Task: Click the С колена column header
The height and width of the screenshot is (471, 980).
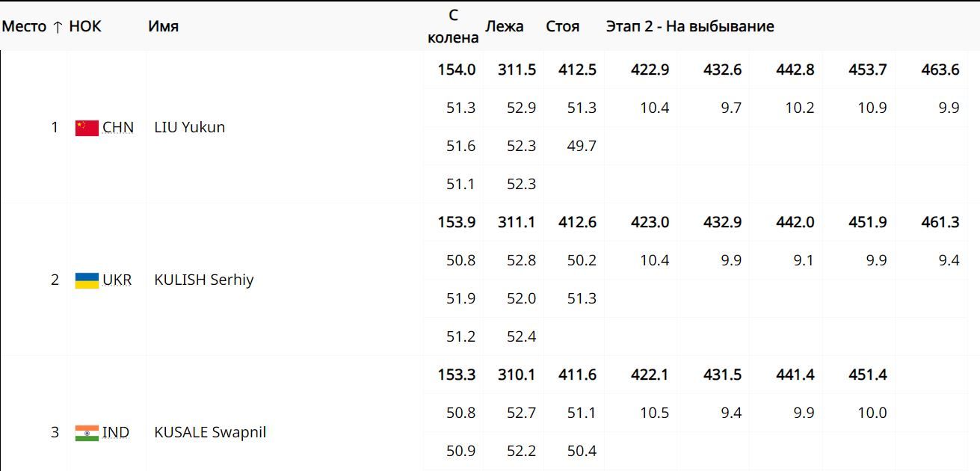Action: (x=453, y=27)
